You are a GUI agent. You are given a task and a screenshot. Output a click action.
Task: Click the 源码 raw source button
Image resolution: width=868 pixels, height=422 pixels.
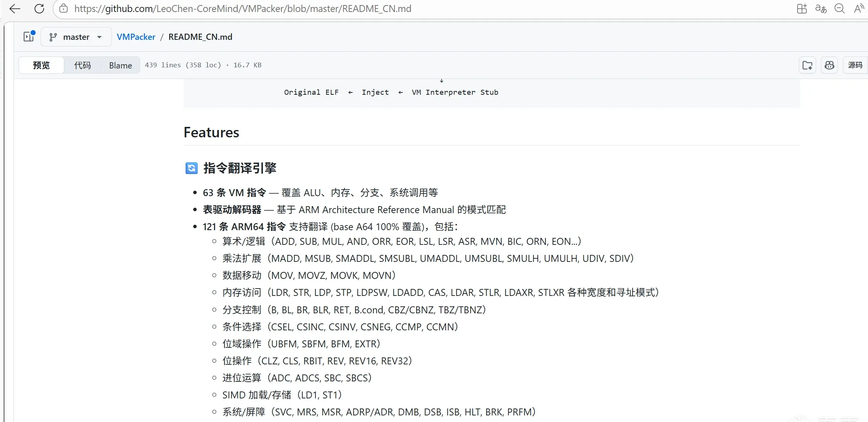[855, 65]
